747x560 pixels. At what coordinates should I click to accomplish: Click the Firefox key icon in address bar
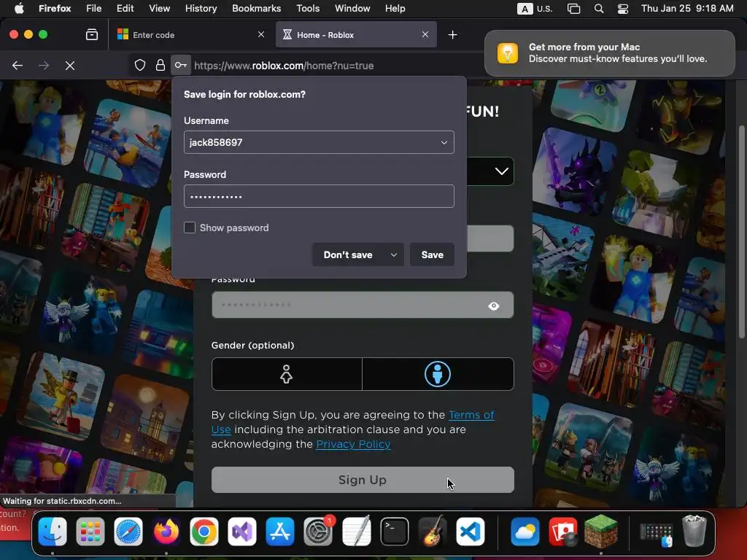click(181, 65)
